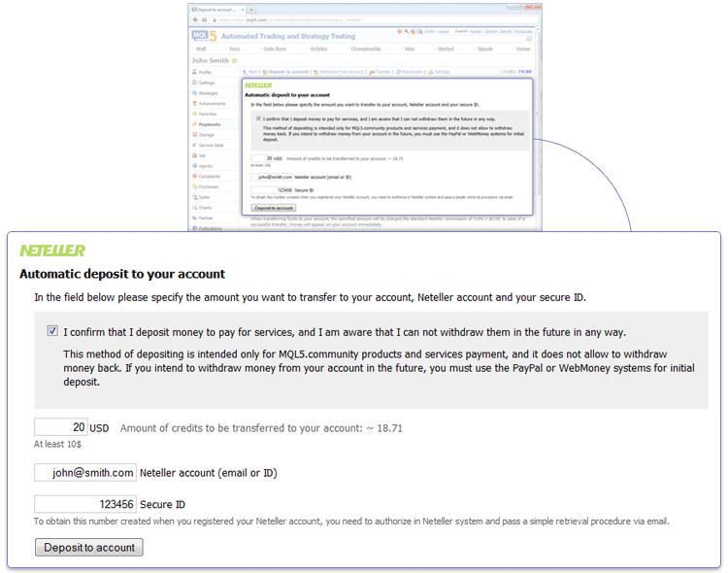
Task: Focus the Secure ID field showing 123456
Action: pyautogui.click(x=85, y=505)
